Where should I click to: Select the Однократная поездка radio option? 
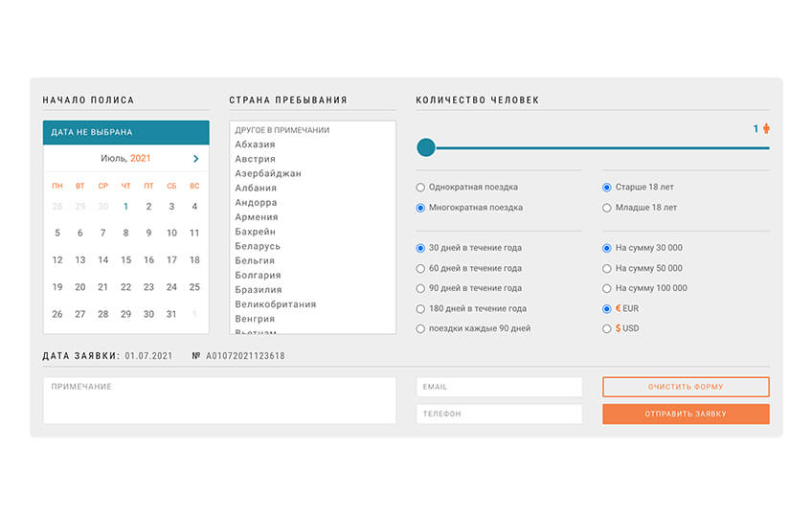421,188
